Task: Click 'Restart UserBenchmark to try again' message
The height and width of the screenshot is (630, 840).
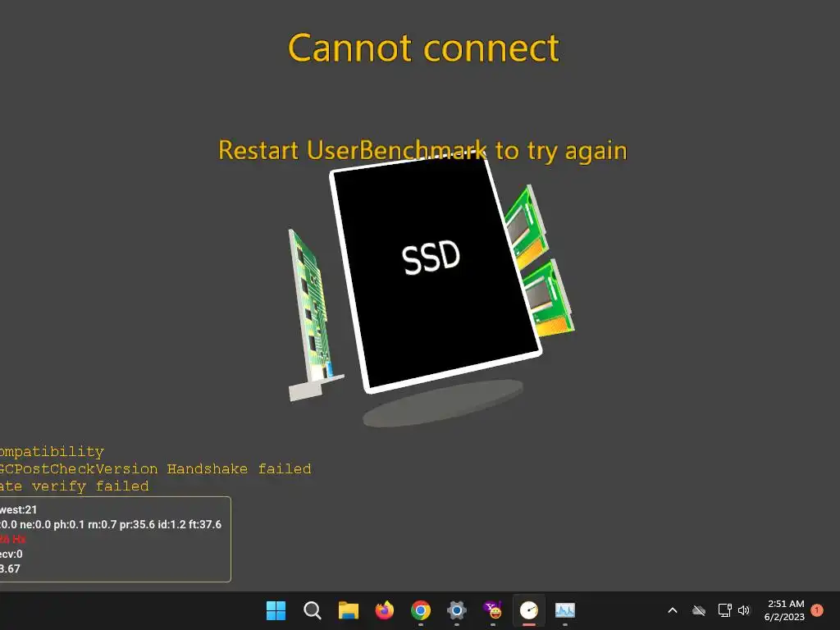Action: (422, 150)
